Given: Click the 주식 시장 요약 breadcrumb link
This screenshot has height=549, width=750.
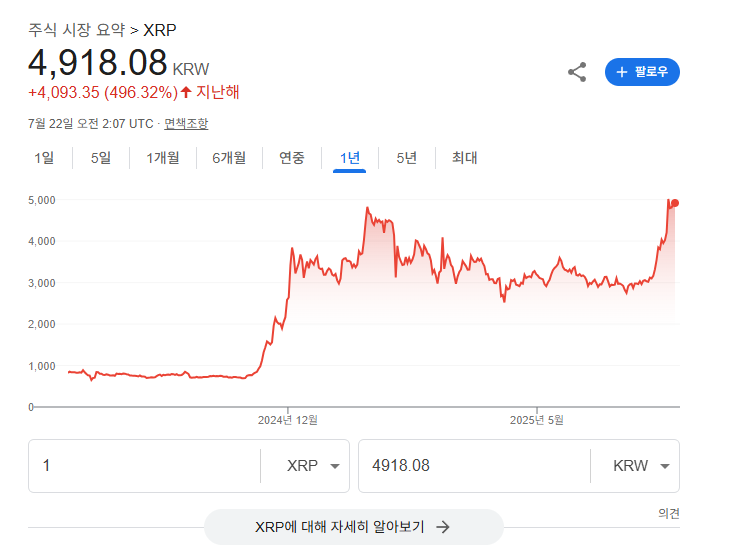Looking at the screenshot, I should 77,30.
